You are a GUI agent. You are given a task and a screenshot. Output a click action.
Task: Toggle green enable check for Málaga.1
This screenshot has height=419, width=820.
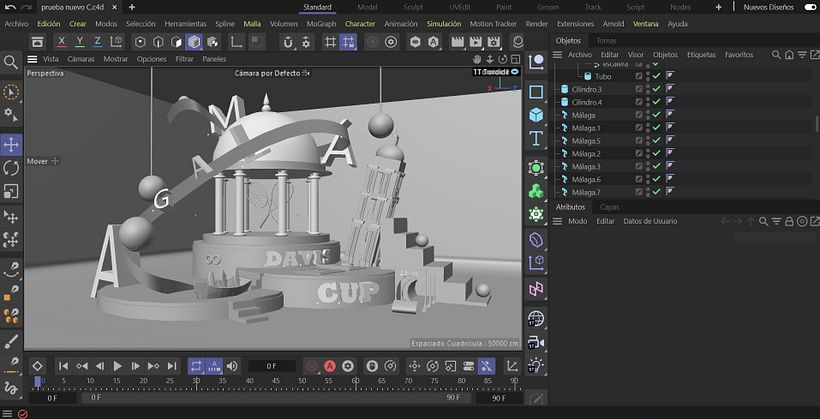[656, 128]
